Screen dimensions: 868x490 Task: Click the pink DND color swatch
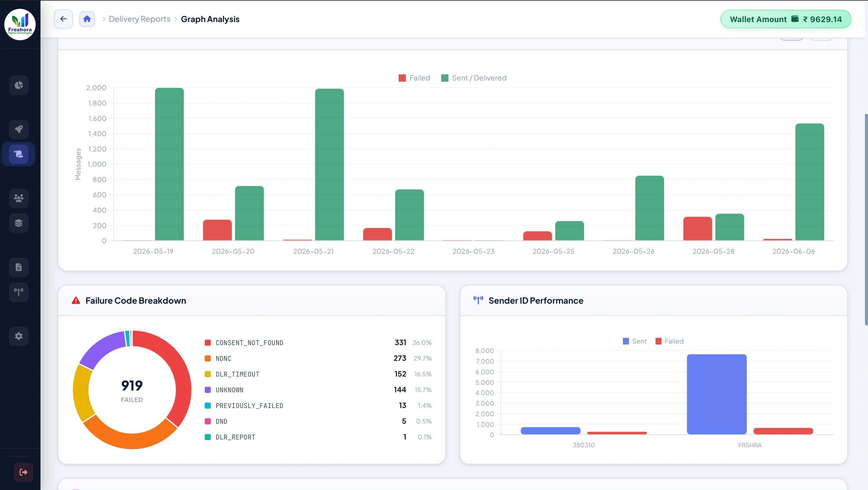pyautogui.click(x=208, y=421)
